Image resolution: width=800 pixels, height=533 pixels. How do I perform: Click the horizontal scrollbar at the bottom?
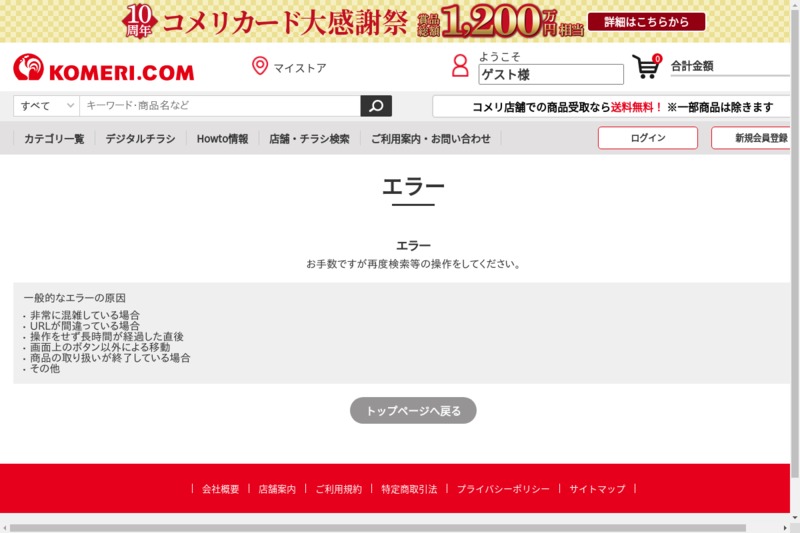click(380, 527)
